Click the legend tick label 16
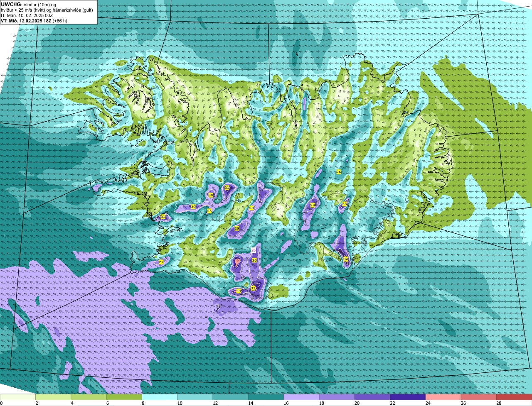 [x=285, y=403]
